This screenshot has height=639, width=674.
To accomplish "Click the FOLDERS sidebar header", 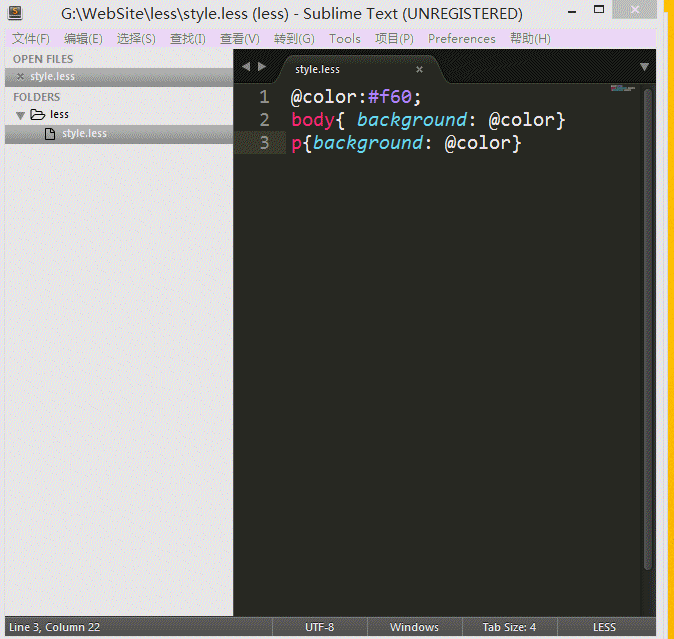I will 37,97.
